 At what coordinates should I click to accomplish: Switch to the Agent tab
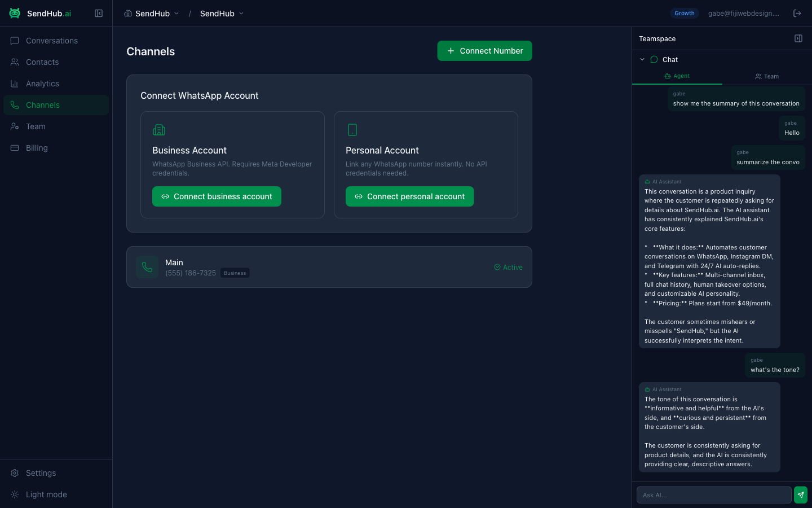coord(677,76)
